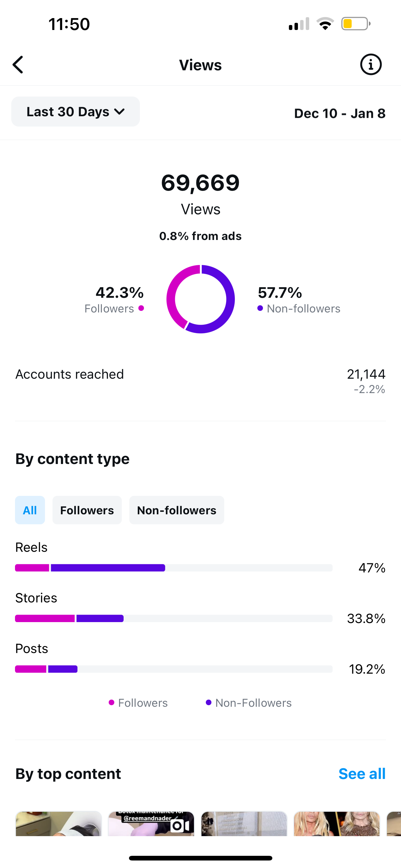Tap the Dec 10 - Jan 8 date range
This screenshot has height=868, width=401.
pyautogui.click(x=339, y=113)
